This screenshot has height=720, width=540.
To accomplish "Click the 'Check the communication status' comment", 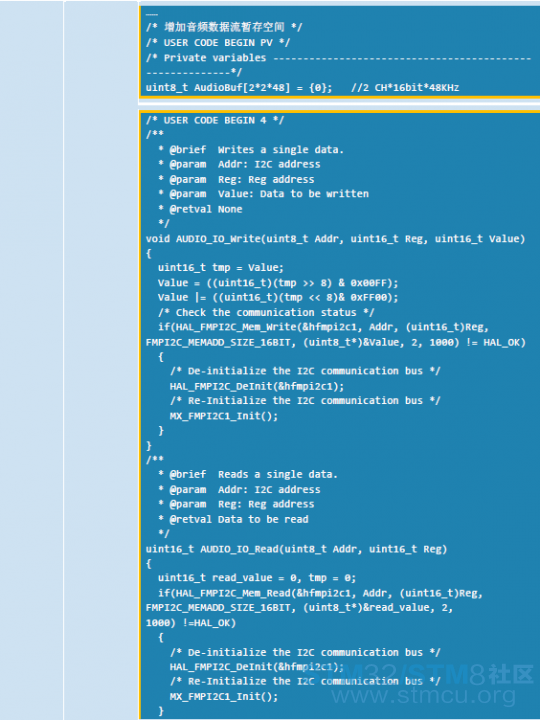I will click(x=266, y=313).
